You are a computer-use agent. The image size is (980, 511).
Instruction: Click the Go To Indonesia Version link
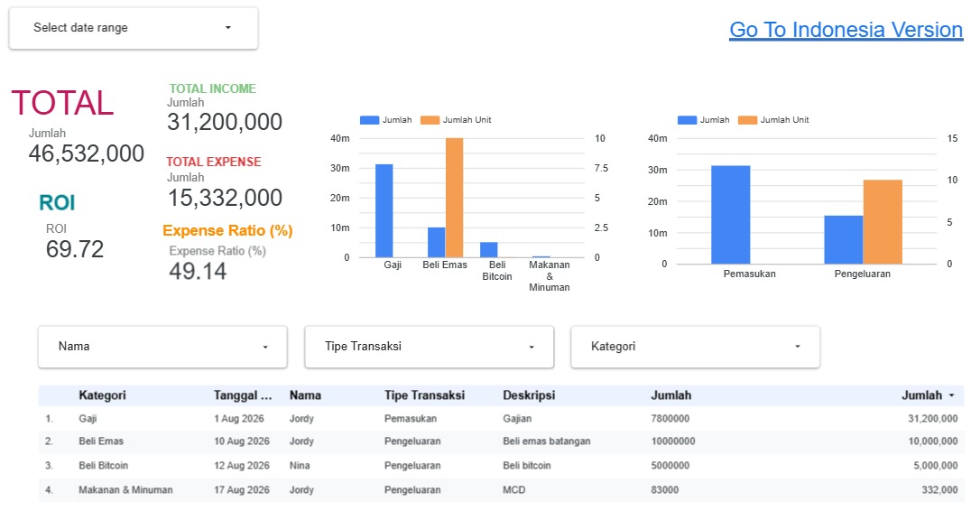846,30
